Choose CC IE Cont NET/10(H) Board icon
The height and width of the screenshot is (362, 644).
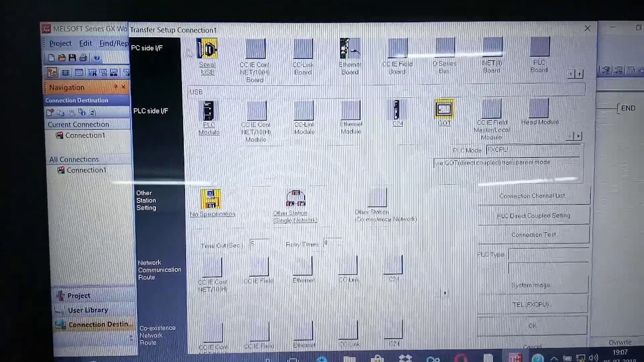coord(255,49)
